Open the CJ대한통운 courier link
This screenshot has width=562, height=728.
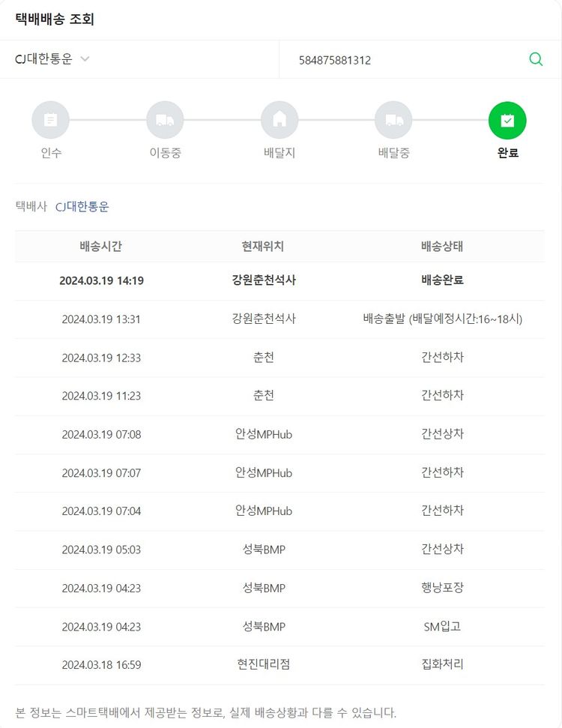[x=82, y=207]
